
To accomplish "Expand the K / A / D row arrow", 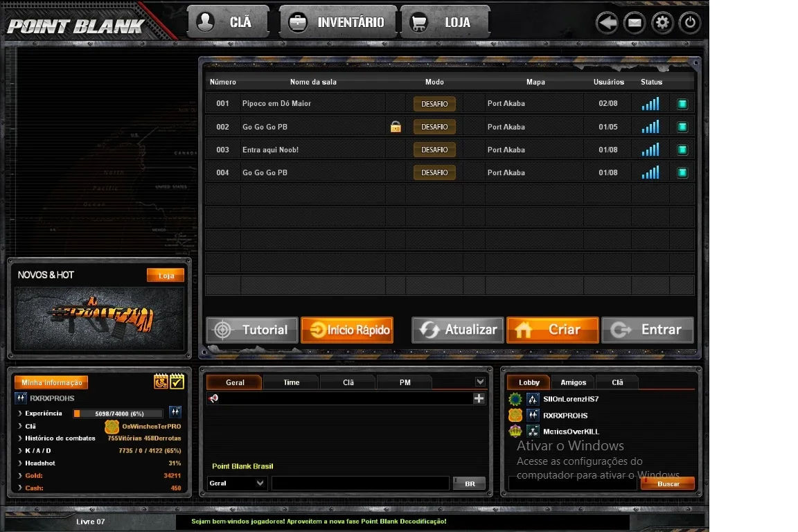I will tap(20, 450).
